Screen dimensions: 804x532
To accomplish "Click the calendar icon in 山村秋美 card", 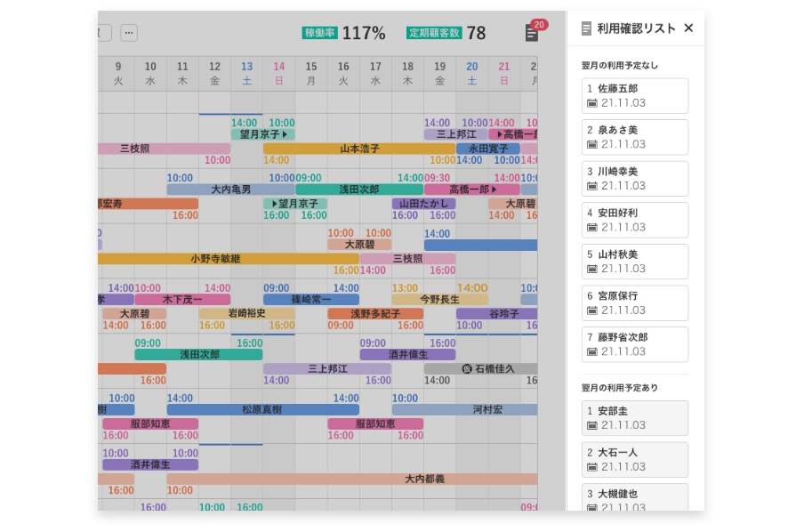I will (591, 269).
